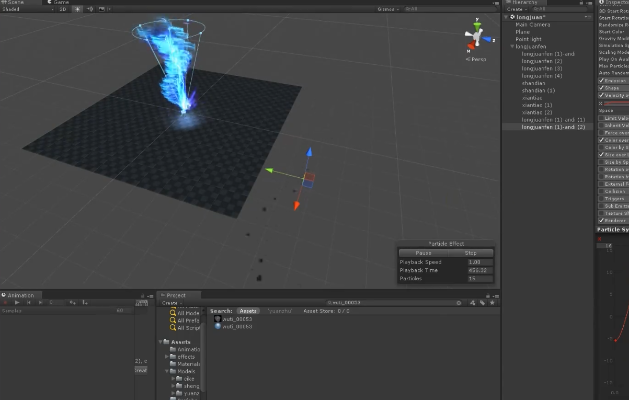Click the Scene view search field
The image size is (629, 400).
(449, 9)
